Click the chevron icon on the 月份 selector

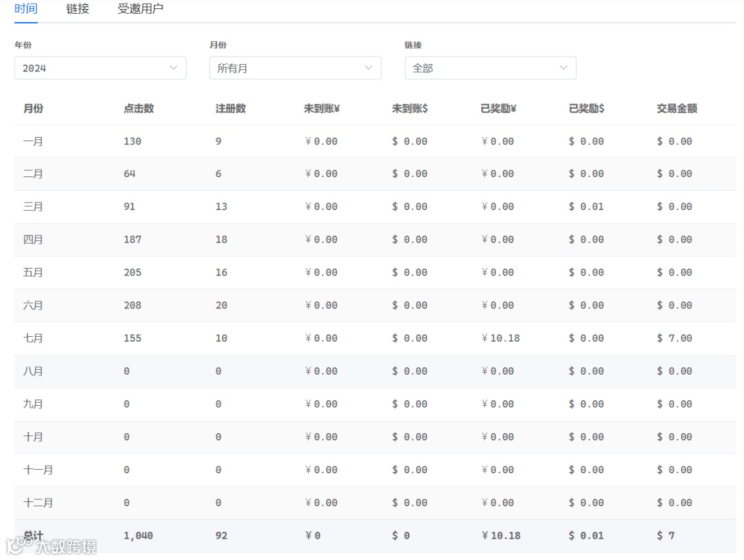tap(369, 68)
